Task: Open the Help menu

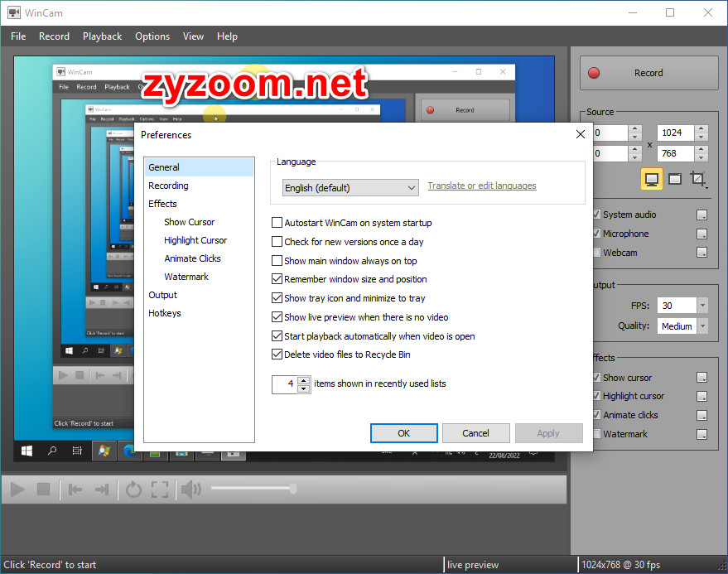Action: pyautogui.click(x=227, y=36)
